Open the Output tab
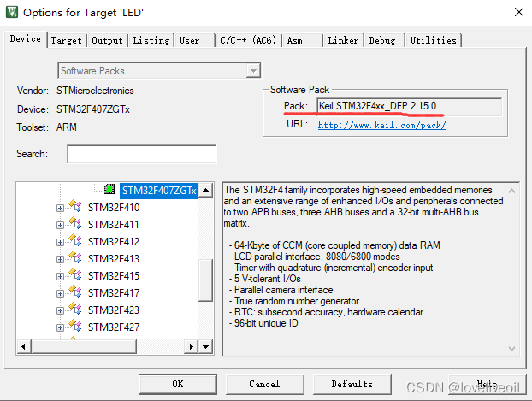Image resolution: width=532 pixels, height=401 pixels. (x=107, y=40)
